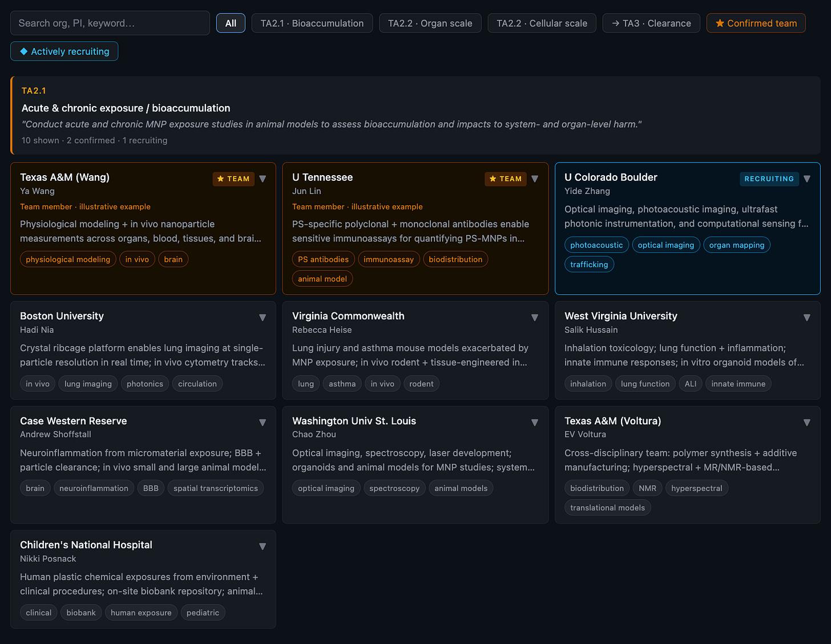Expand the Case Western Reserve card
831x644 pixels.
pos(263,423)
